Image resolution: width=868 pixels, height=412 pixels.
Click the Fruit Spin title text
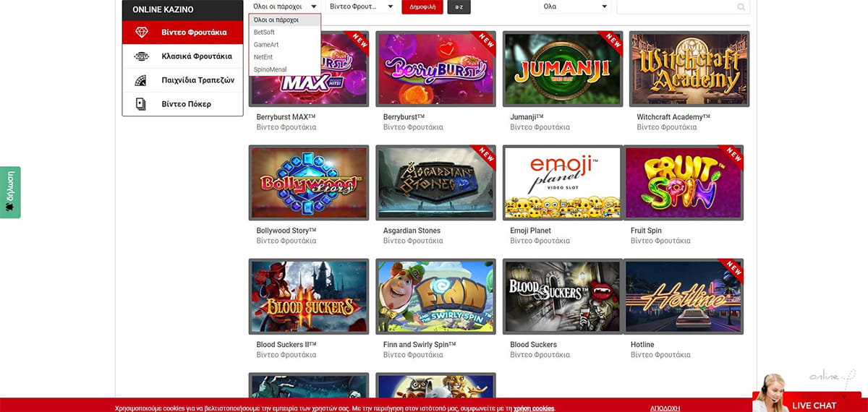646,231
